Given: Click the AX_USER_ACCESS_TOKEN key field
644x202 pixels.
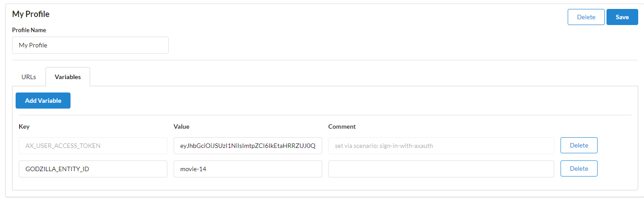Looking at the screenshot, I should point(93,146).
